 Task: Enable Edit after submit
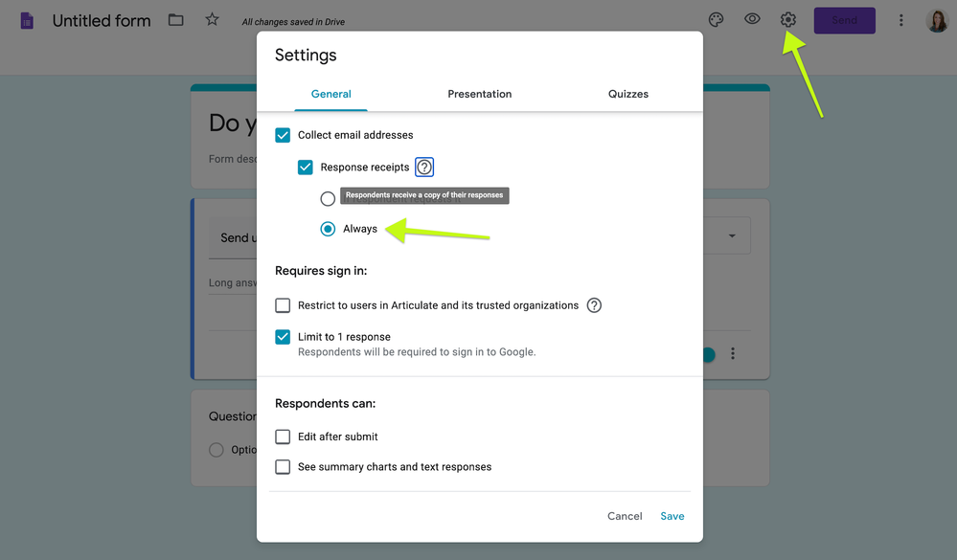point(283,437)
